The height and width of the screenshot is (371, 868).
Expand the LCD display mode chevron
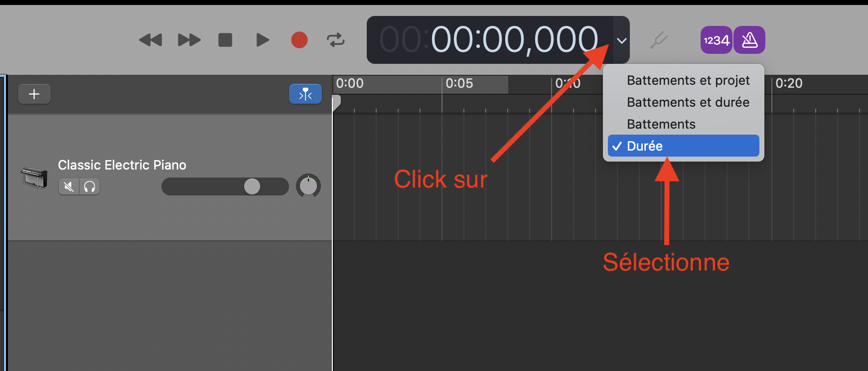pos(621,40)
